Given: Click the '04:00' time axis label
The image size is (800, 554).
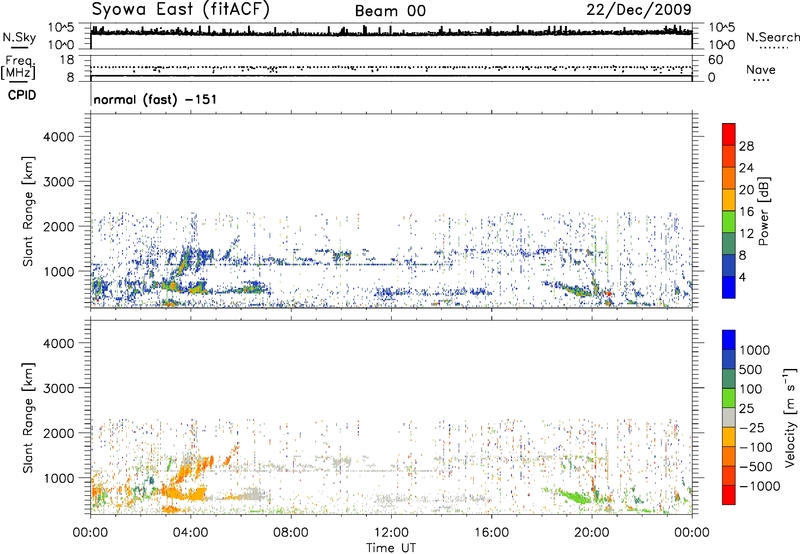Looking at the screenshot, I should 190,533.
